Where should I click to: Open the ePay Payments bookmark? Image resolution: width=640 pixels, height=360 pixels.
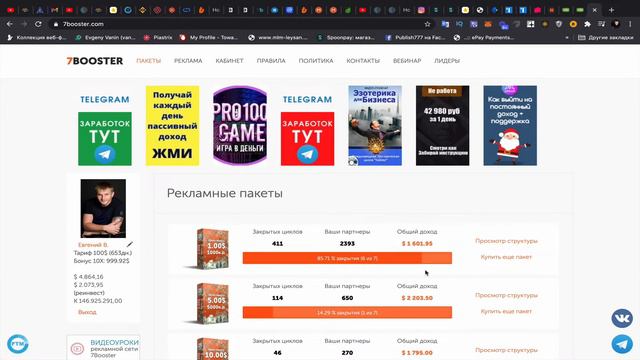click(484, 37)
